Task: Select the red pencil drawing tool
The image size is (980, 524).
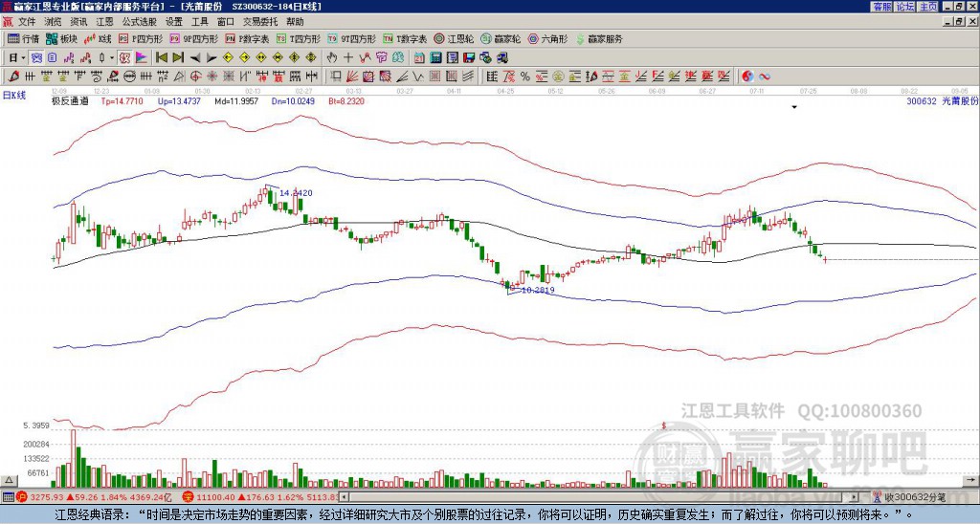Action: click(x=11, y=76)
